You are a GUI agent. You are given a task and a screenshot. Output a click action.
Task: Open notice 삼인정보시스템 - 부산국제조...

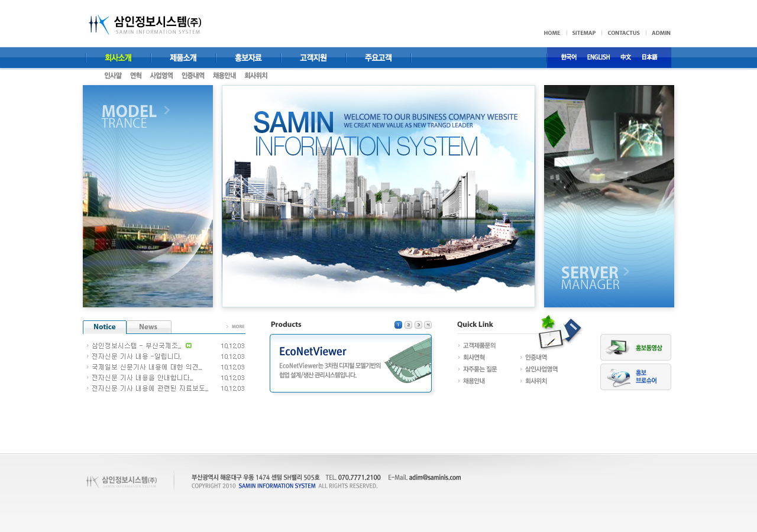tap(137, 346)
